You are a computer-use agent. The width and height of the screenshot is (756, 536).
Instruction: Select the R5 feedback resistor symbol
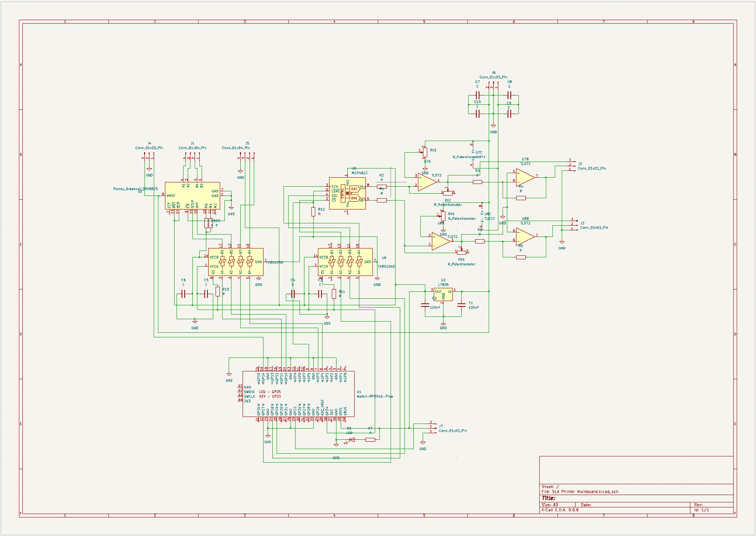click(x=521, y=257)
